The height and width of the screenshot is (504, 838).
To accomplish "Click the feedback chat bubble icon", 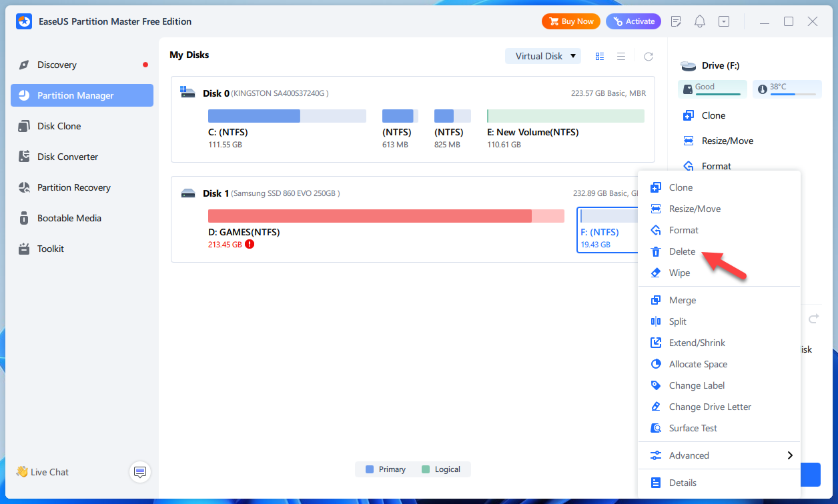I will click(140, 472).
